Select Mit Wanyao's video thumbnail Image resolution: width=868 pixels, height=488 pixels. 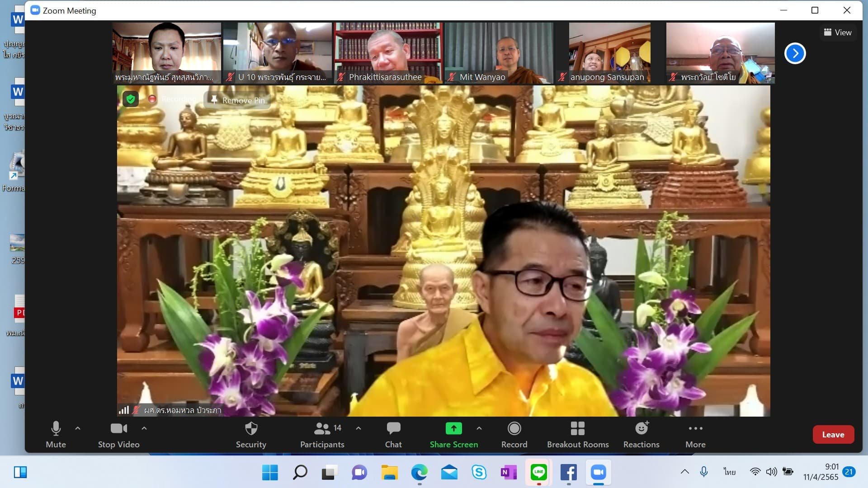coord(499,53)
